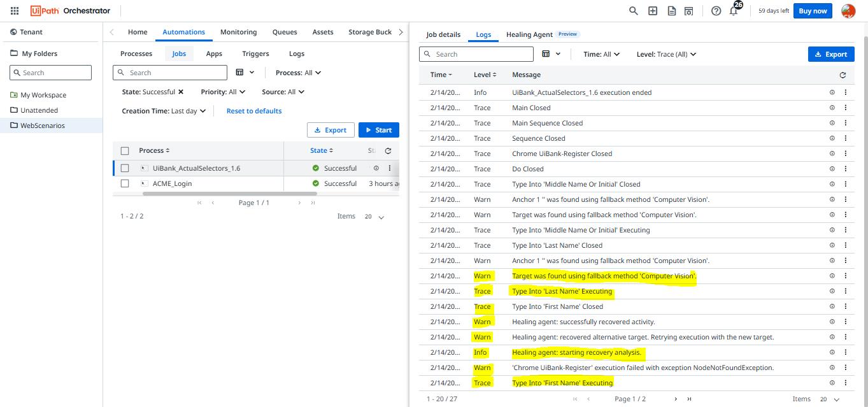Select all jobs with the header checkbox
The width and height of the screenshot is (868, 407).
click(x=125, y=150)
